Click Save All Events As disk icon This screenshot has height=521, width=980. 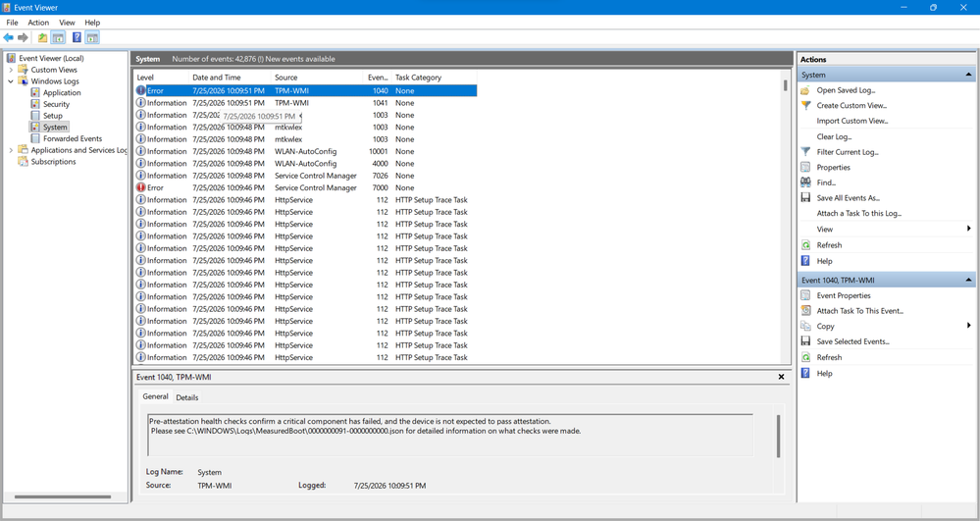coord(805,197)
